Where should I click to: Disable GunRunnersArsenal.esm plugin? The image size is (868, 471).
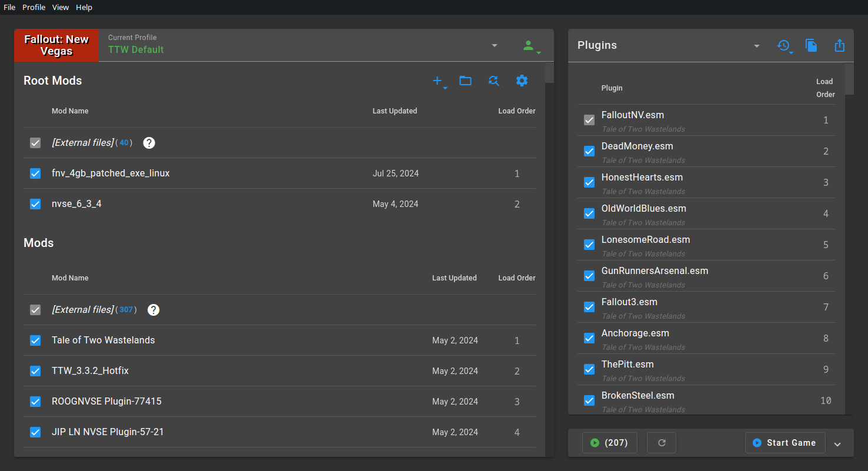[x=589, y=276]
